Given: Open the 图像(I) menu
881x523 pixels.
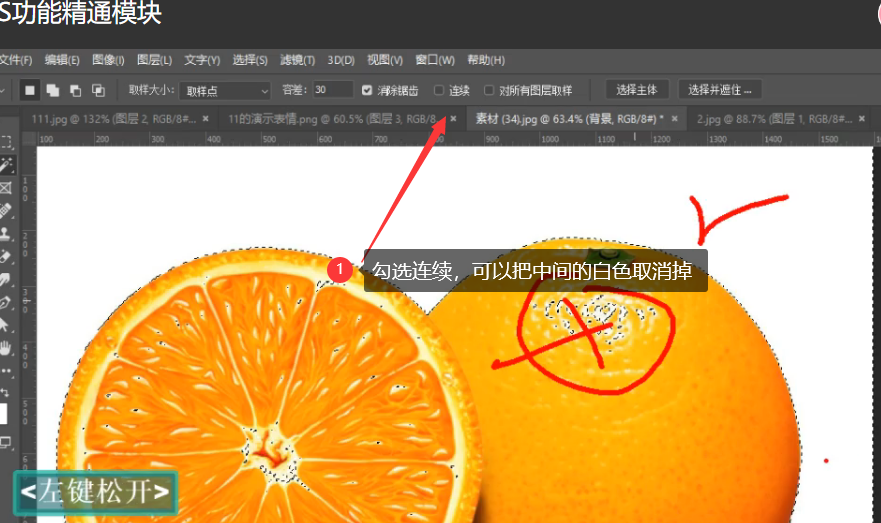Looking at the screenshot, I should [108, 60].
